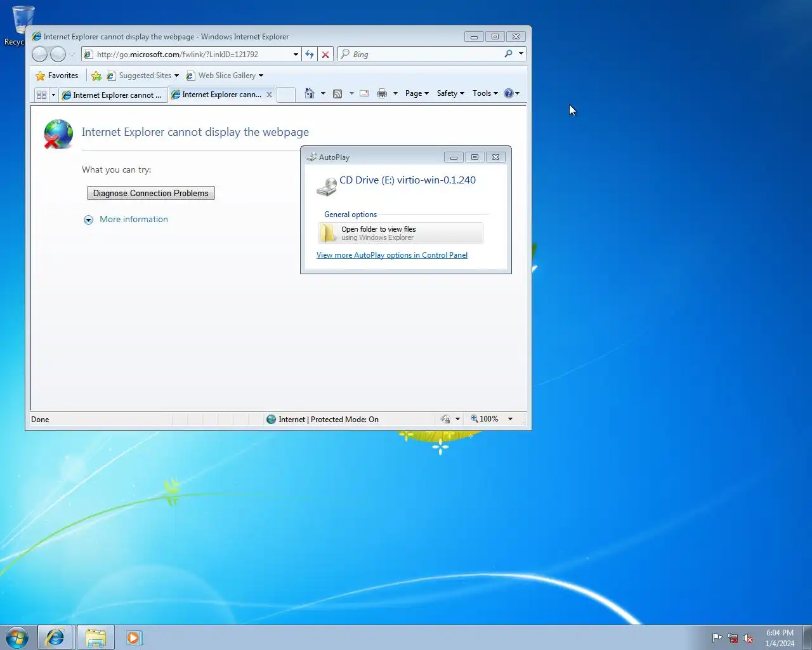This screenshot has height=650, width=812.
Task: Click the Show Desktop strip beside clock
Action: tap(807, 638)
